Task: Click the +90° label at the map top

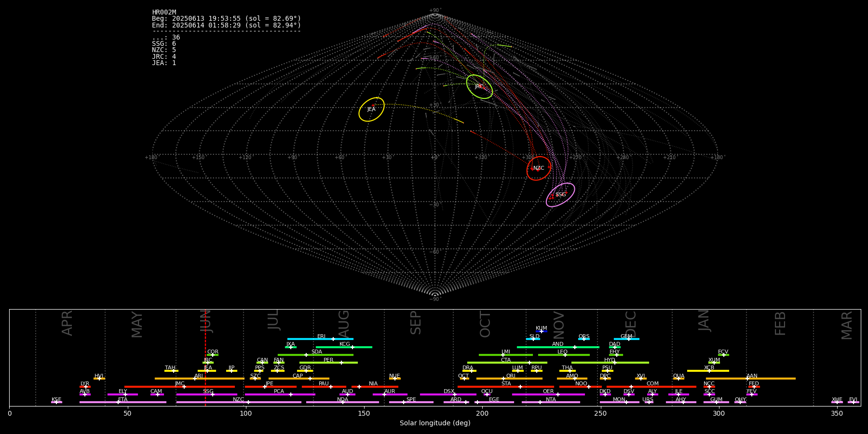Action: point(434,11)
